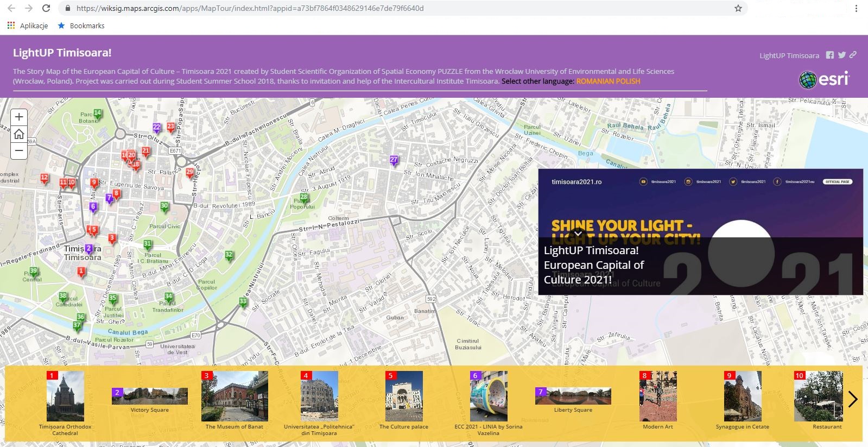Go back in browser history
Image resolution: width=868 pixels, height=447 pixels.
(x=11, y=8)
